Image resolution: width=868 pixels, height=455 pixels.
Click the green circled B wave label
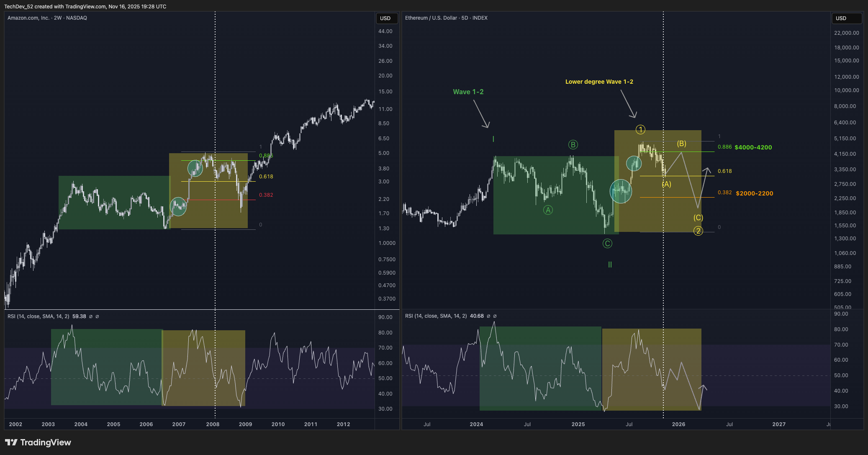point(573,145)
